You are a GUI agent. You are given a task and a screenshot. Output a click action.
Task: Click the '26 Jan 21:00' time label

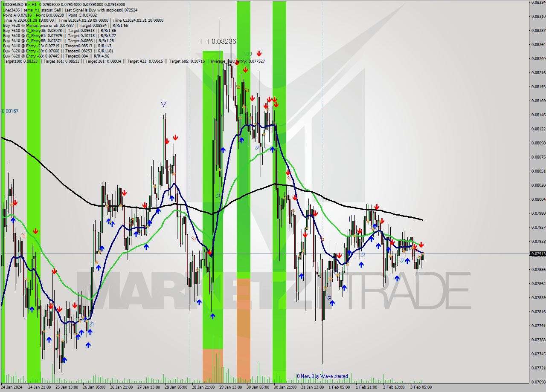pos(122,387)
